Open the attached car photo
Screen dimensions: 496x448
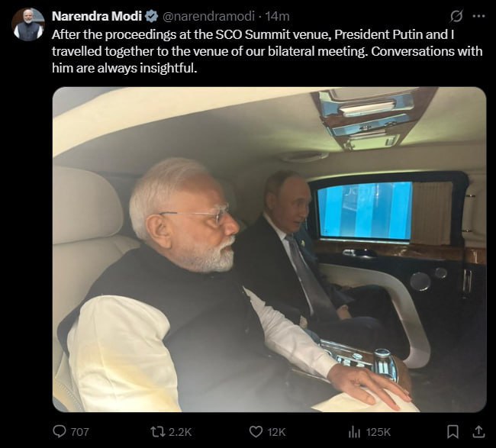point(269,249)
